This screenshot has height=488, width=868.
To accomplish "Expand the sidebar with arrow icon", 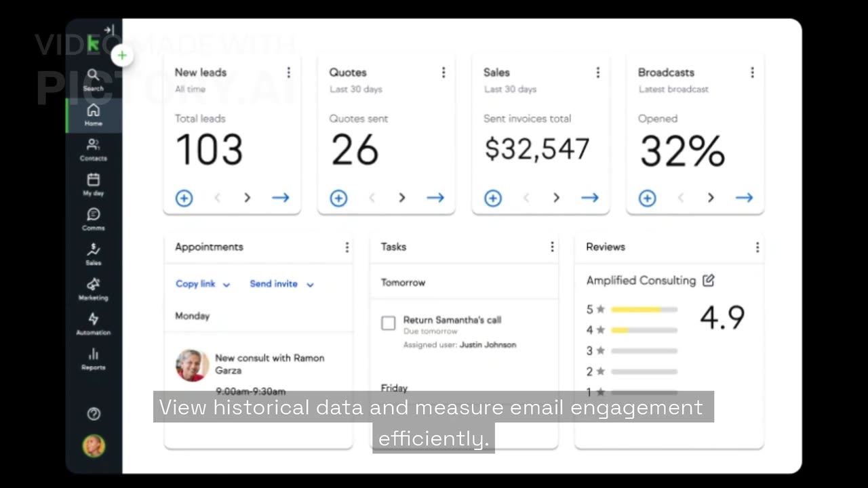I will point(109,30).
